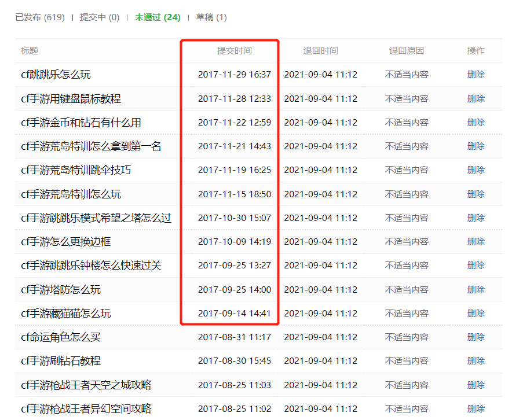Click 不适当内容 reason for 'cf手游塔防怎么玩'

click(x=407, y=290)
